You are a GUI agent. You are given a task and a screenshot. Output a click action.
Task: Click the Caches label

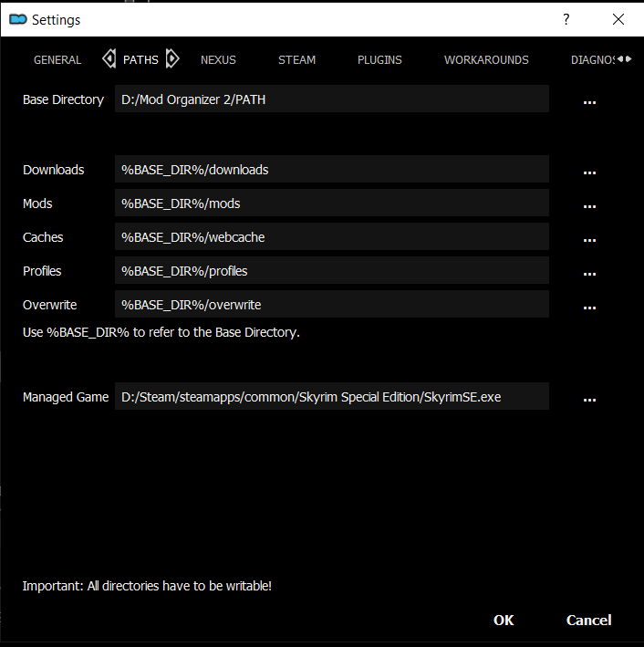pyautogui.click(x=43, y=237)
